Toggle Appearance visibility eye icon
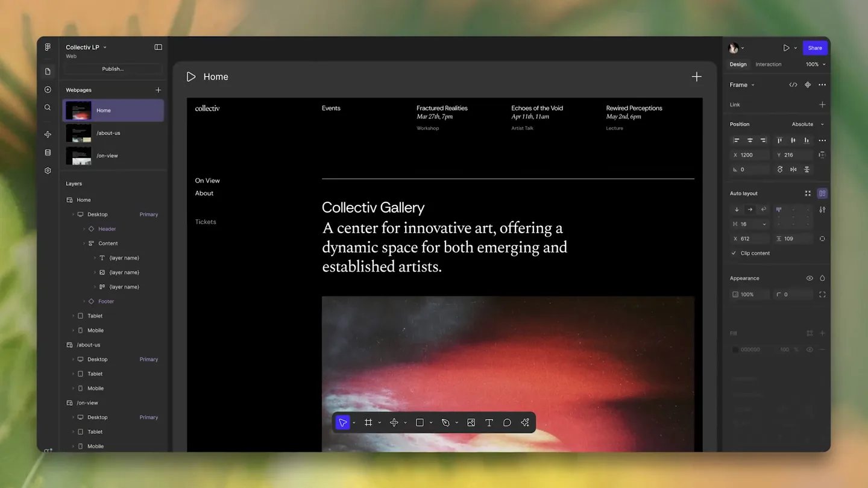 (810, 278)
